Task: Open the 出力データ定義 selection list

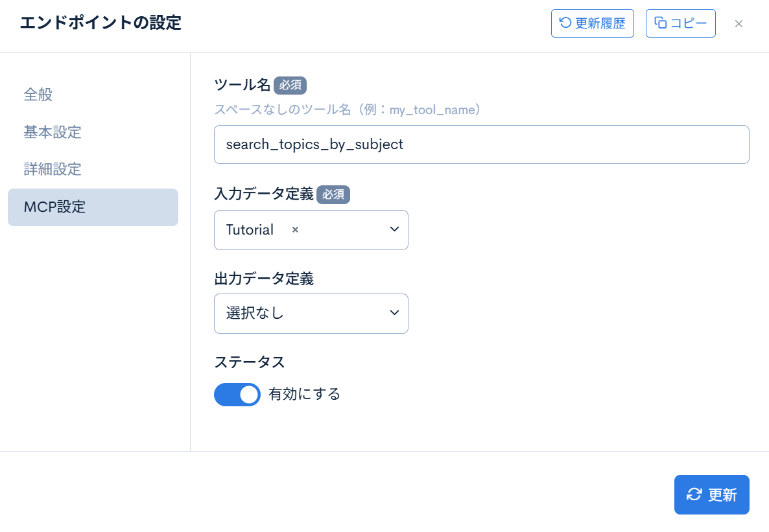Action: coord(311,313)
